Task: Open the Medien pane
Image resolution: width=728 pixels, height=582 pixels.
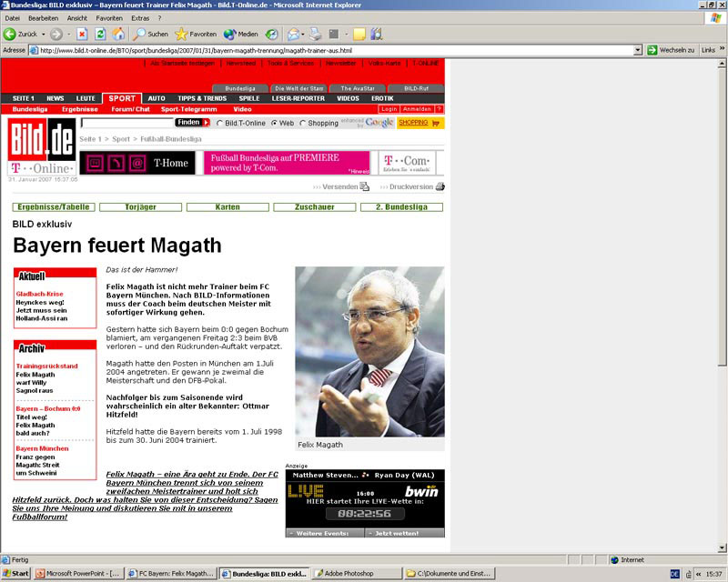Action: coord(240,34)
